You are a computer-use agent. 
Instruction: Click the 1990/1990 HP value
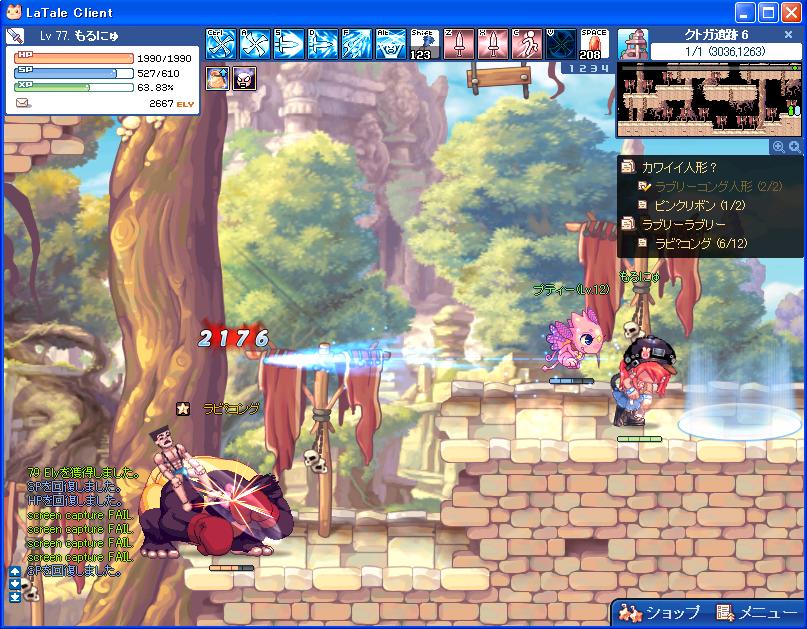tap(164, 58)
